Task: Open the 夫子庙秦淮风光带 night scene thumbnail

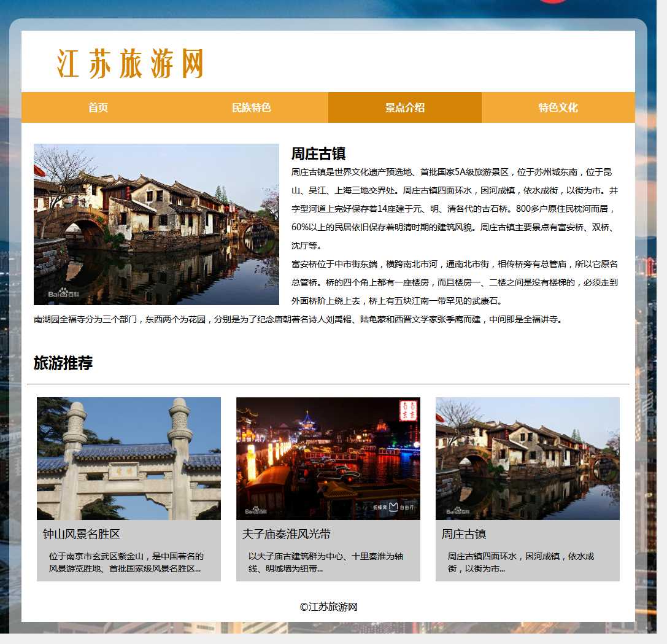Action: pyautogui.click(x=328, y=459)
